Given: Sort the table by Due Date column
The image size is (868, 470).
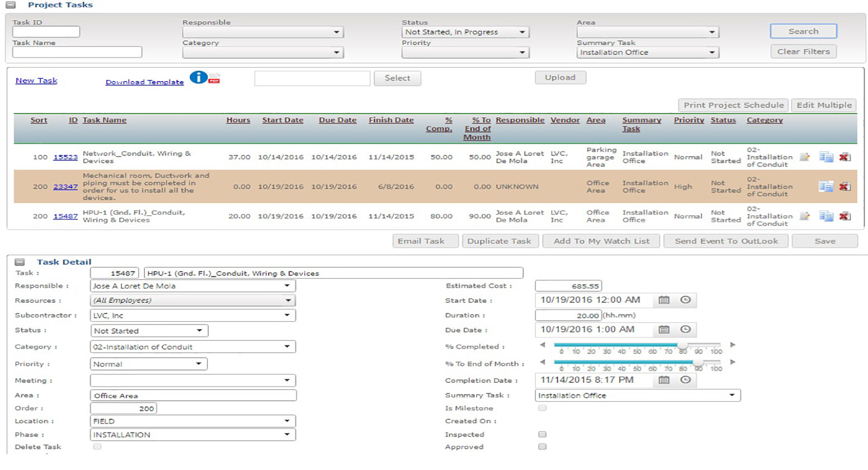Looking at the screenshot, I should tap(337, 120).
